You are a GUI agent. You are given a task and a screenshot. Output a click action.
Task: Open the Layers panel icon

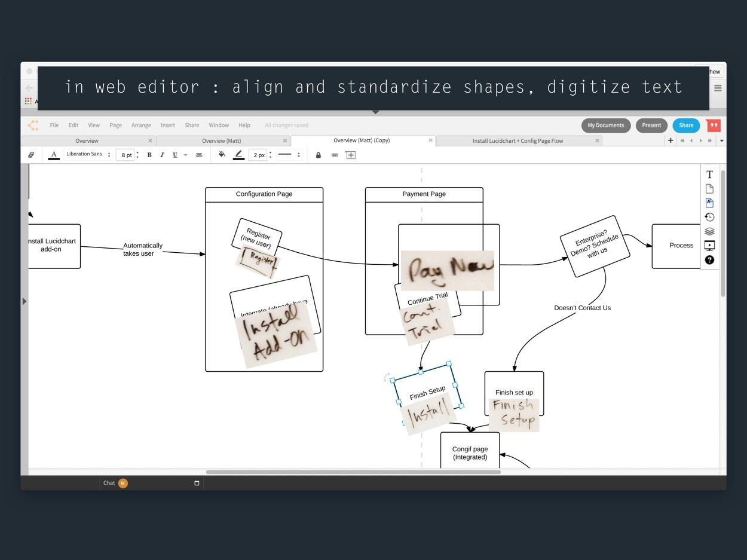pyautogui.click(x=709, y=231)
